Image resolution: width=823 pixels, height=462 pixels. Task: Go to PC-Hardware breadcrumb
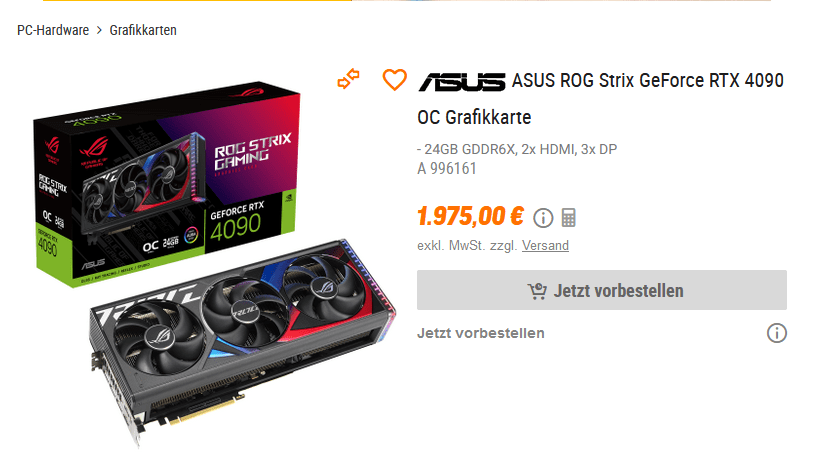pyautogui.click(x=53, y=30)
